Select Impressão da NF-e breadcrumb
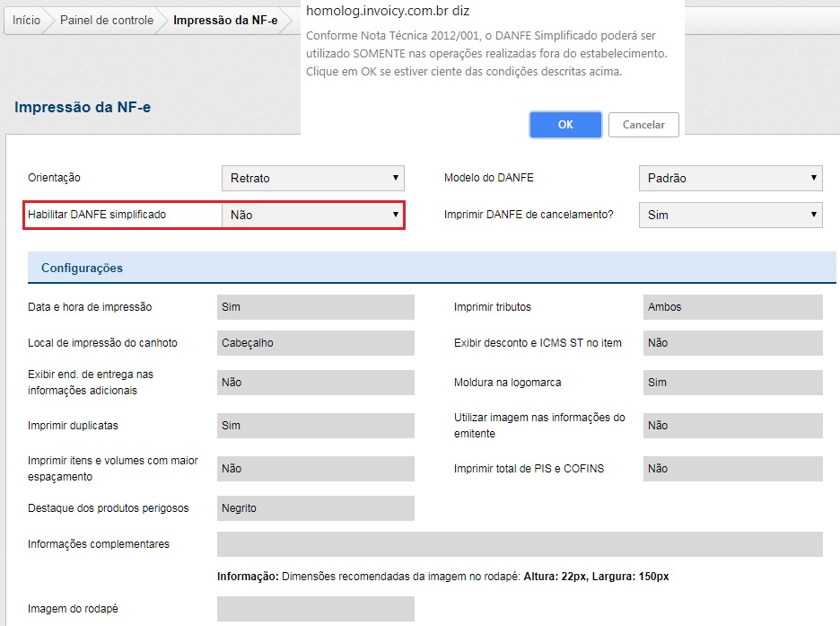 (x=225, y=21)
